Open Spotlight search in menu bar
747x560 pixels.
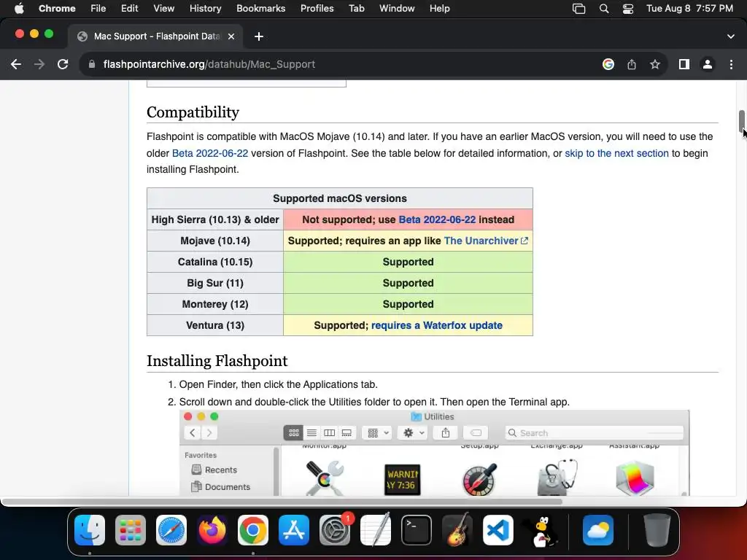click(604, 9)
